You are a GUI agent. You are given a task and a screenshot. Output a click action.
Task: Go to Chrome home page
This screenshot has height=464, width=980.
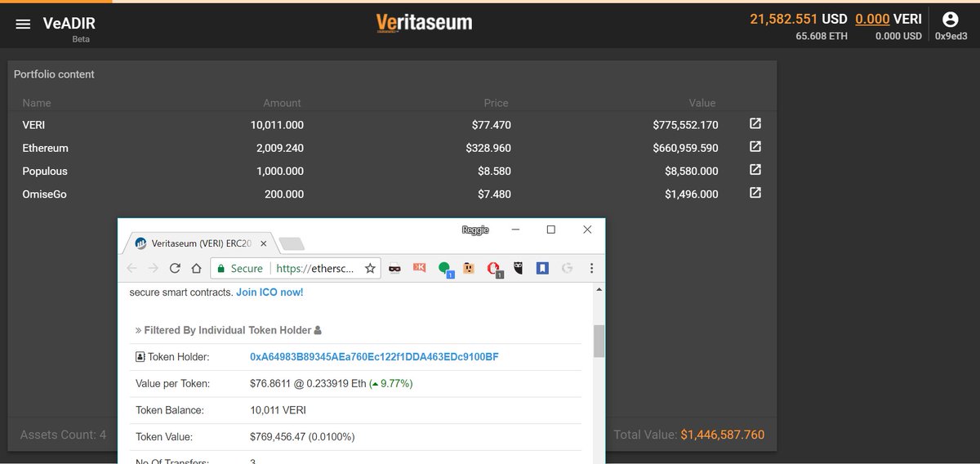click(x=196, y=268)
